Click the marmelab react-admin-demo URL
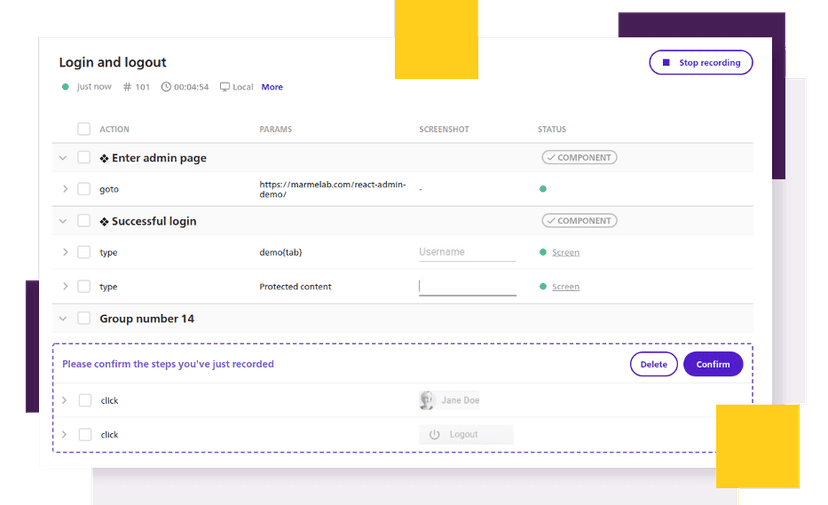This screenshot has width=828, height=505. [x=333, y=189]
